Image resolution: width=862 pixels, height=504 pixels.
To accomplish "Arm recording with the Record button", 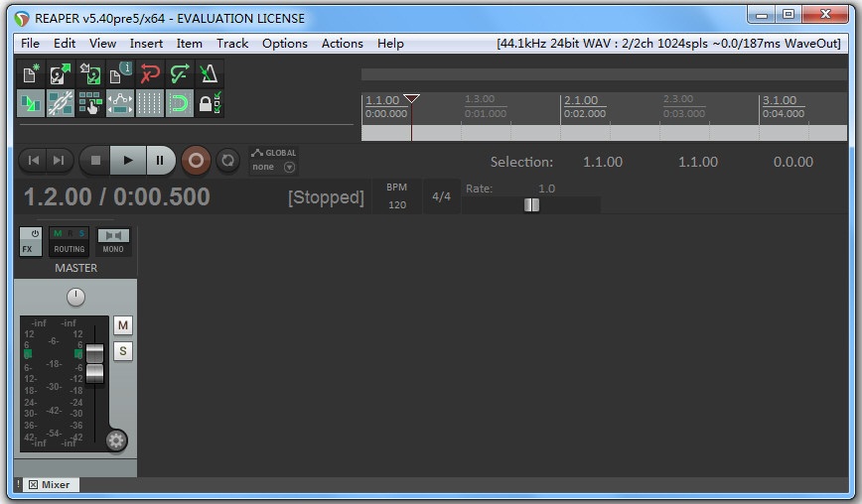I will pos(196,161).
